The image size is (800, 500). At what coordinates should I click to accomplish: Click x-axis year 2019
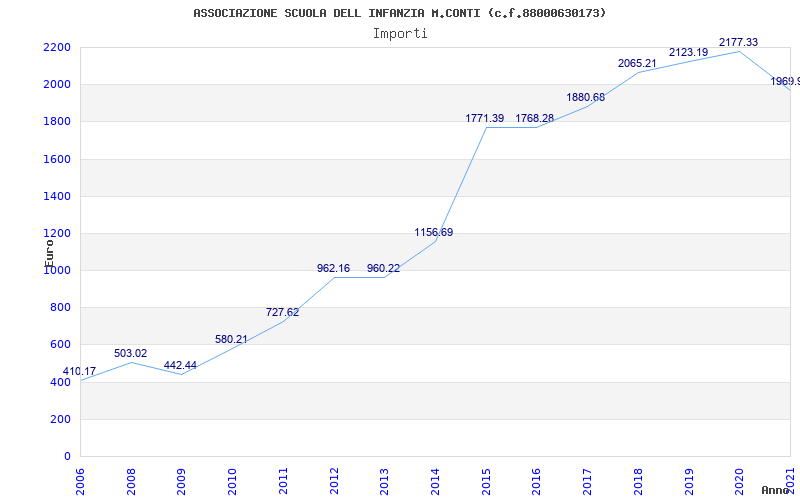click(x=689, y=481)
